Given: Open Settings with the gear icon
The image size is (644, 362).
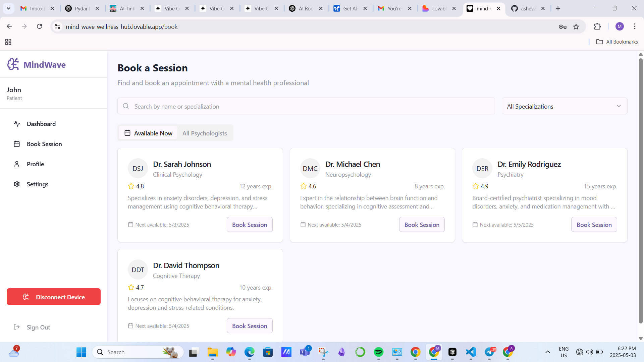Looking at the screenshot, I should coord(17,184).
